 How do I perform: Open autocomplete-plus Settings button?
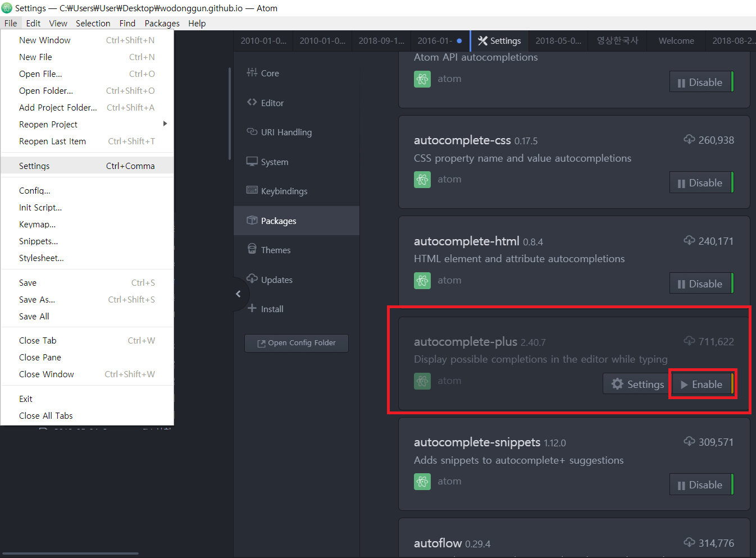click(x=637, y=384)
